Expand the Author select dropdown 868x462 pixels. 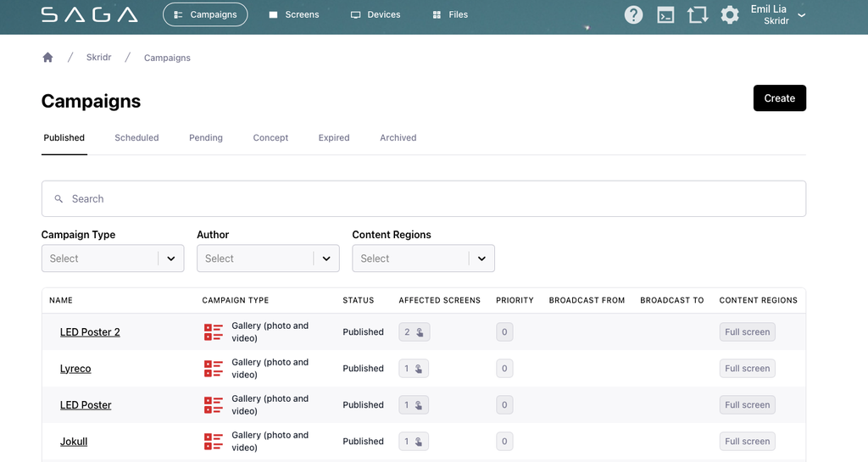click(x=268, y=259)
